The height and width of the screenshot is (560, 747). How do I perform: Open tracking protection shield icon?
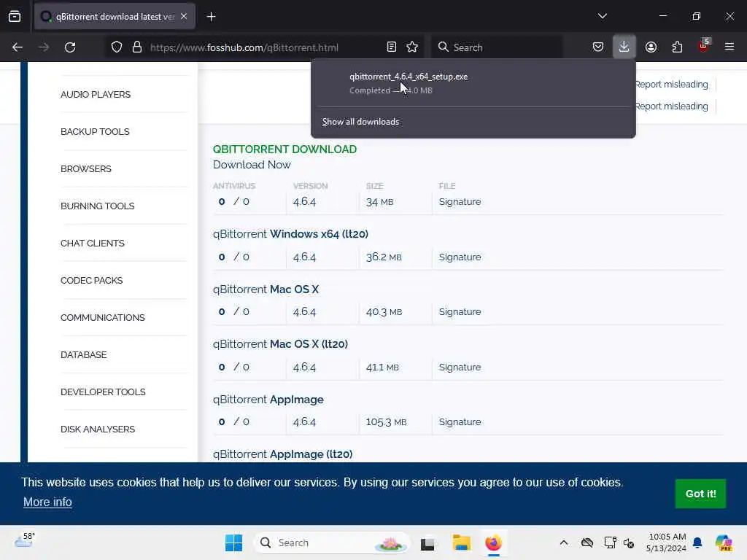click(x=117, y=47)
